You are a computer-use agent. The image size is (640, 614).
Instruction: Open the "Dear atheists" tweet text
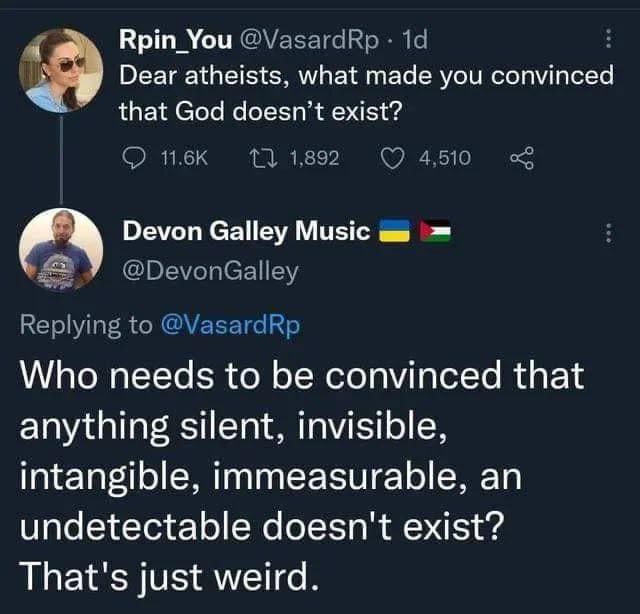[x=365, y=92]
